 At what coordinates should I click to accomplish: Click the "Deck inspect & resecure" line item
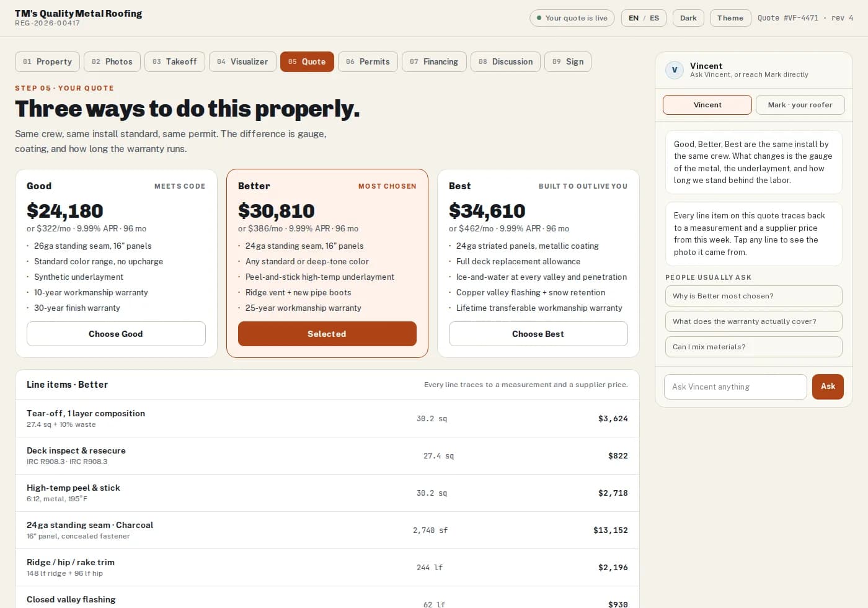click(327, 456)
